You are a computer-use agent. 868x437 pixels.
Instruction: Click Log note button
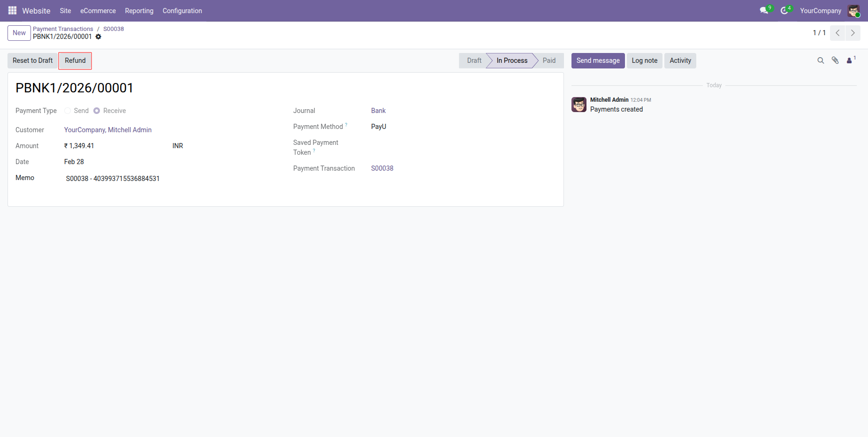click(644, 60)
